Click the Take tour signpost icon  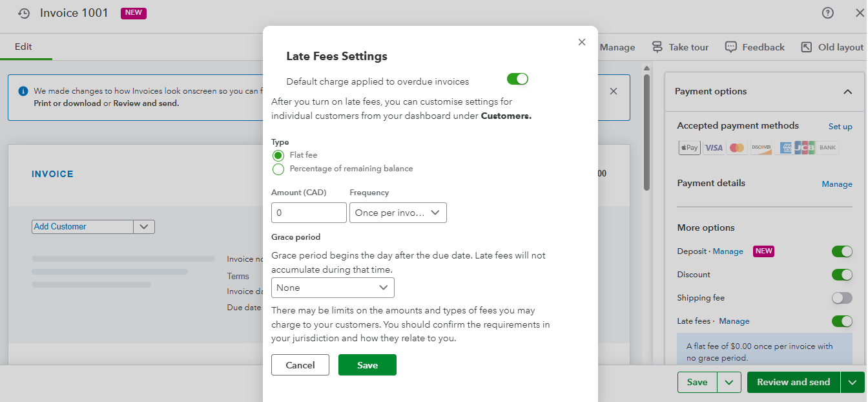pos(657,47)
